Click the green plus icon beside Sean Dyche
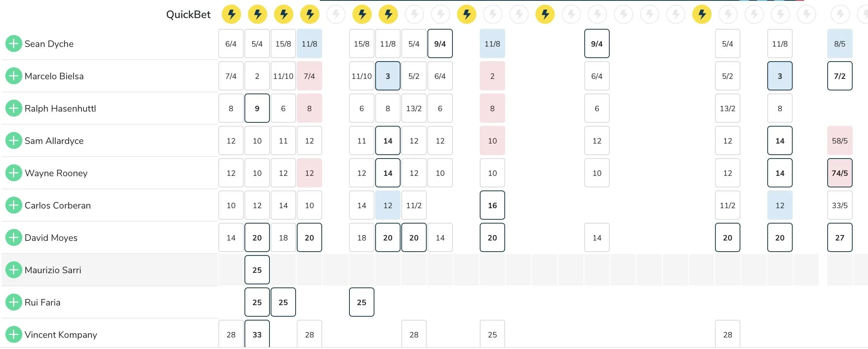Viewport: 868px width, 349px height. 13,44
